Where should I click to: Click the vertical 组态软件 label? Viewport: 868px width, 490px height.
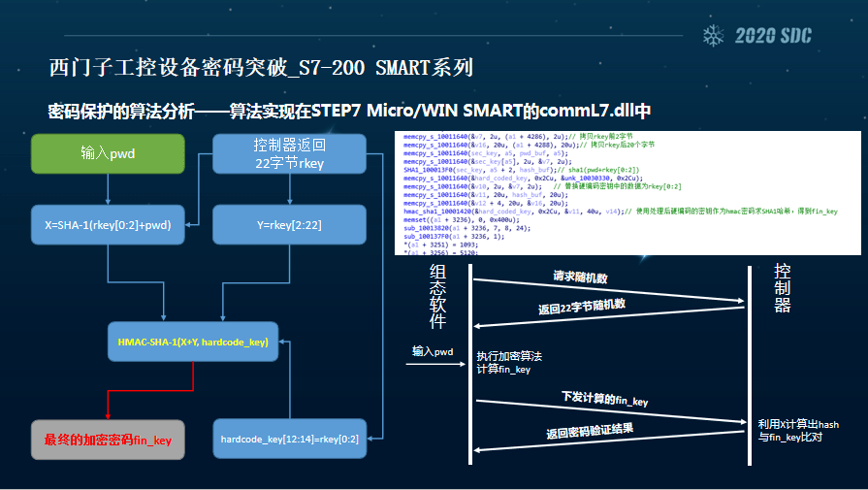tap(437, 296)
